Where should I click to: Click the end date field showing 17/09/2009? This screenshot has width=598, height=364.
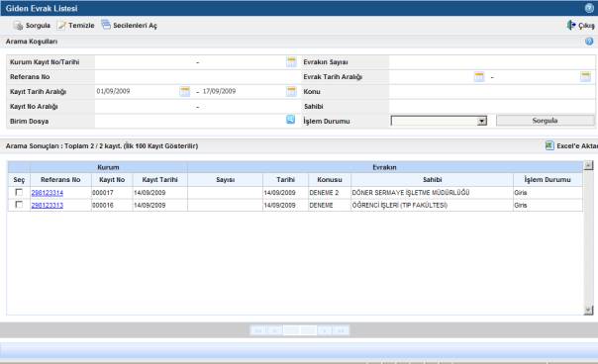pyautogui.click(x=244, y=91)
